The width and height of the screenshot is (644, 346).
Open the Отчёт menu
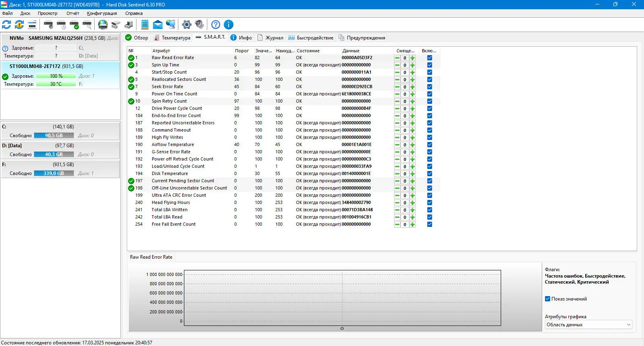click(73, 13)
